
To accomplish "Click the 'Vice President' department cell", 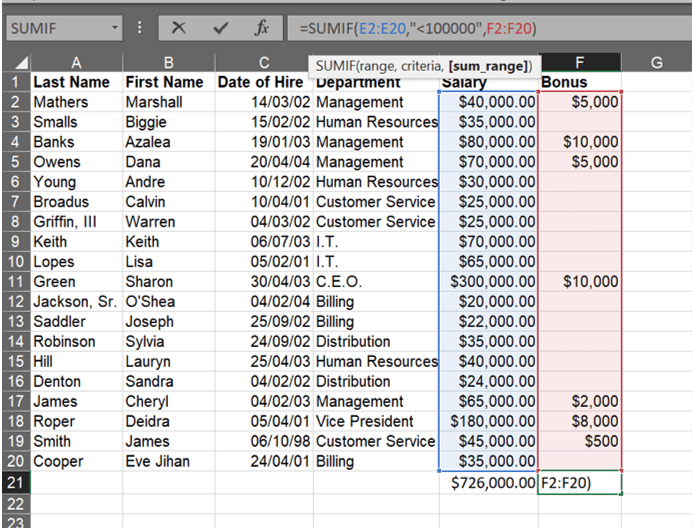I will point(375,421).
